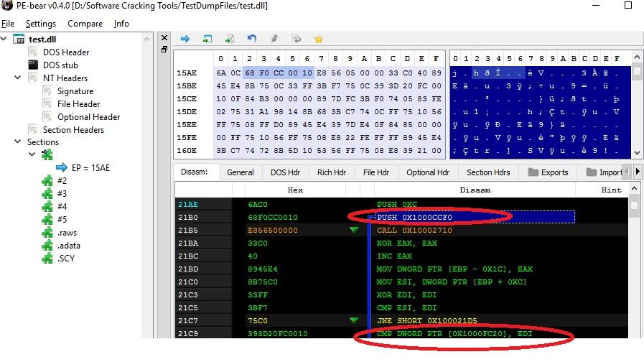Select the DOS stub terminal icon

click(x=33, y=65)
